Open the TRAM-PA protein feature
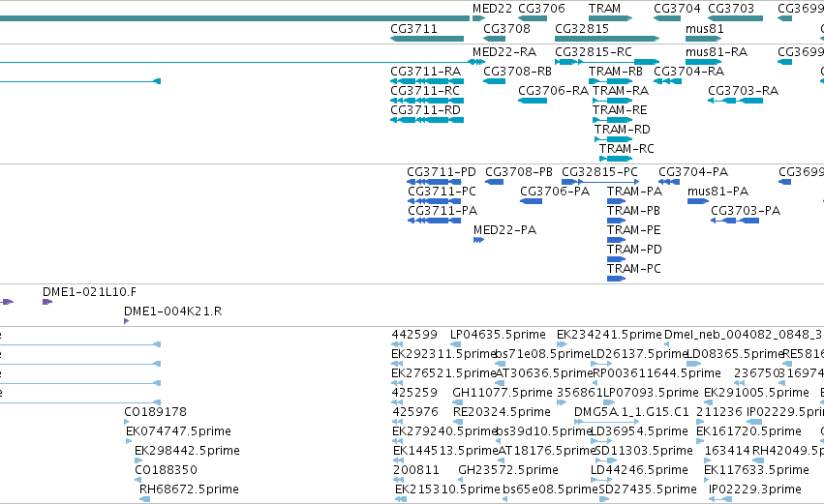Image resolution: width=824 pixels, height=504 pixels. point(616,201)
